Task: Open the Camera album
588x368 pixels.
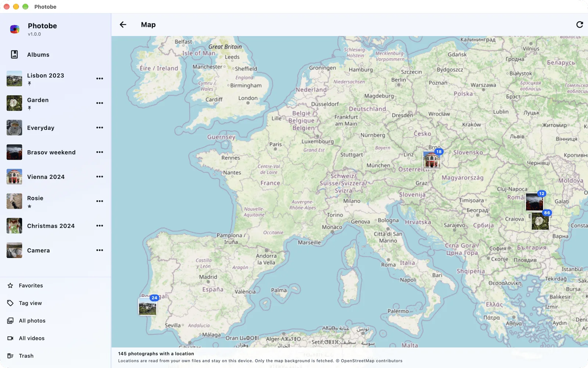Action: [x=55, y=250]
